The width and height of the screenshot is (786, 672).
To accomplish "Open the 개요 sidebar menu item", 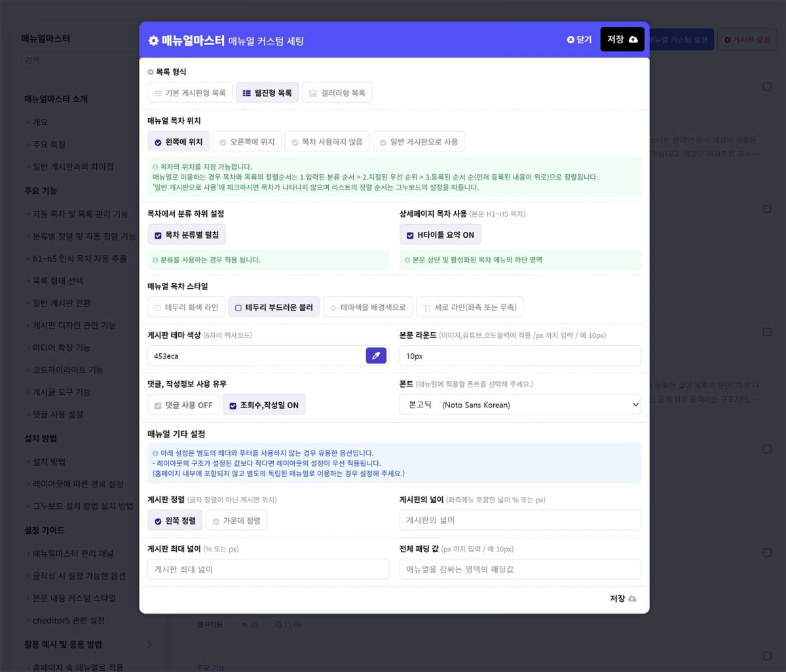I will [41, 122].
